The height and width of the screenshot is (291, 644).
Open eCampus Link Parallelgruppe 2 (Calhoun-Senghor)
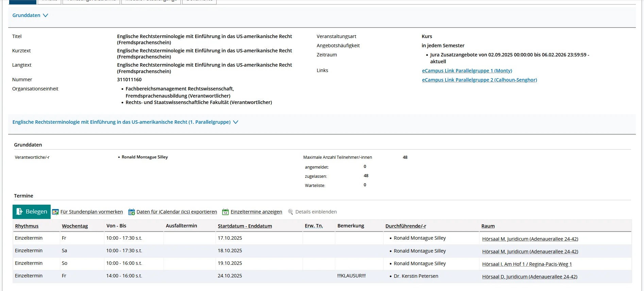pos(479,80)
